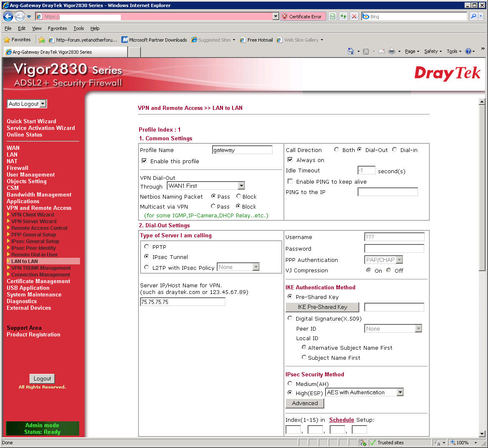Open Microsoft Partner Downloads favorite
This screenshot has width=488, height=448.
[x=154, y=40]
